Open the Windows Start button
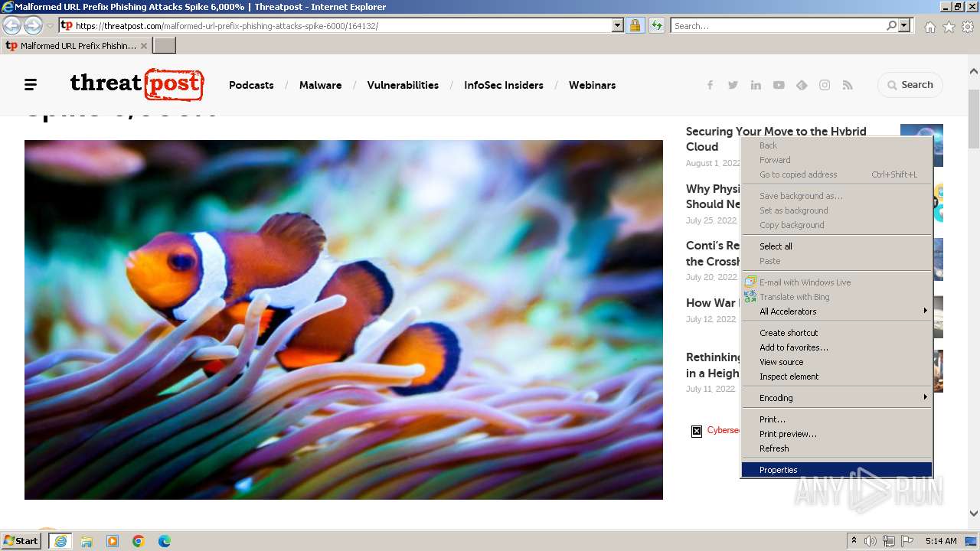 21,541
